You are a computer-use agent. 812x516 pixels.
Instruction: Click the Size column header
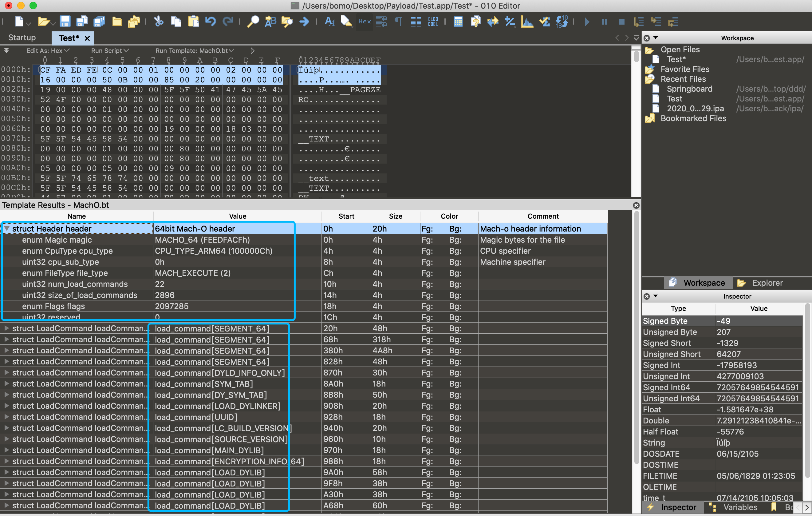(x=396, y=216)
